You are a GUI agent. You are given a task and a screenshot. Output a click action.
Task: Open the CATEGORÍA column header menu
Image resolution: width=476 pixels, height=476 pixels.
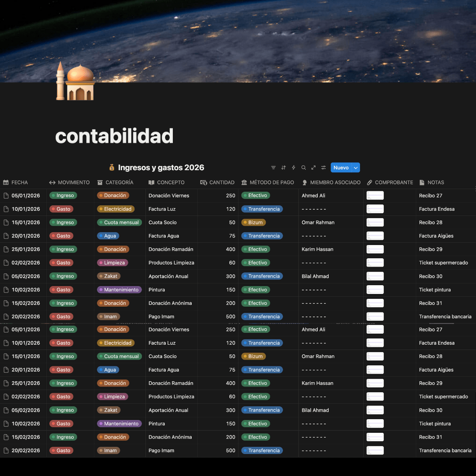[x=115, y=182]
